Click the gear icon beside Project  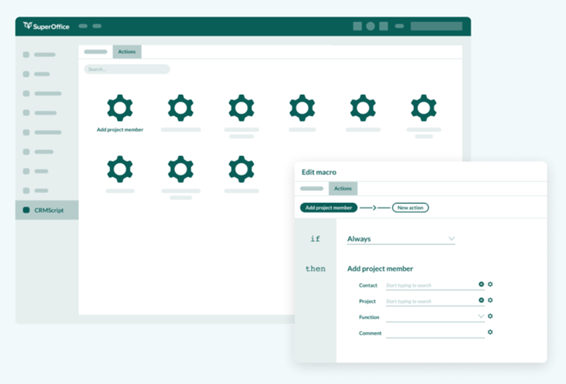(490, 300)
